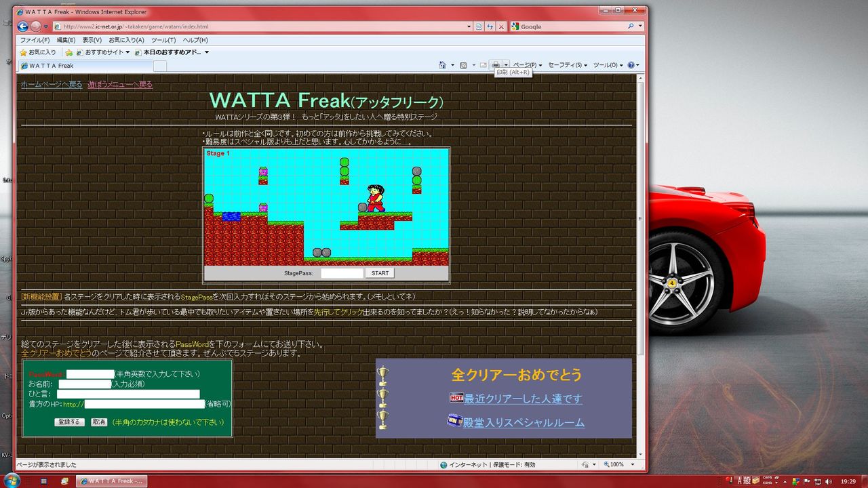
Task: Click the network tray icon
Action: pos(816,481)
